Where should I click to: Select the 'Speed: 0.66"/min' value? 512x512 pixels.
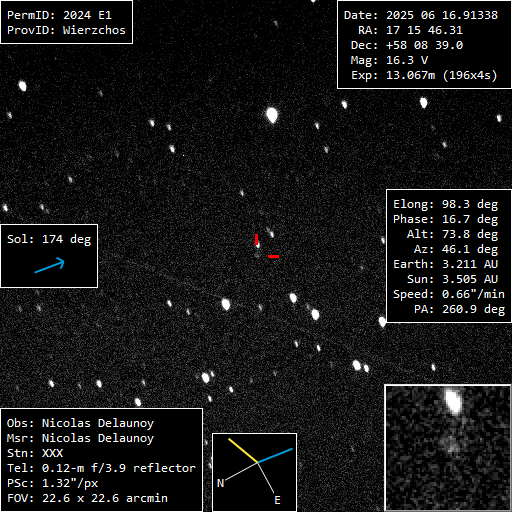pyautogui.click(x=449, y=294)
